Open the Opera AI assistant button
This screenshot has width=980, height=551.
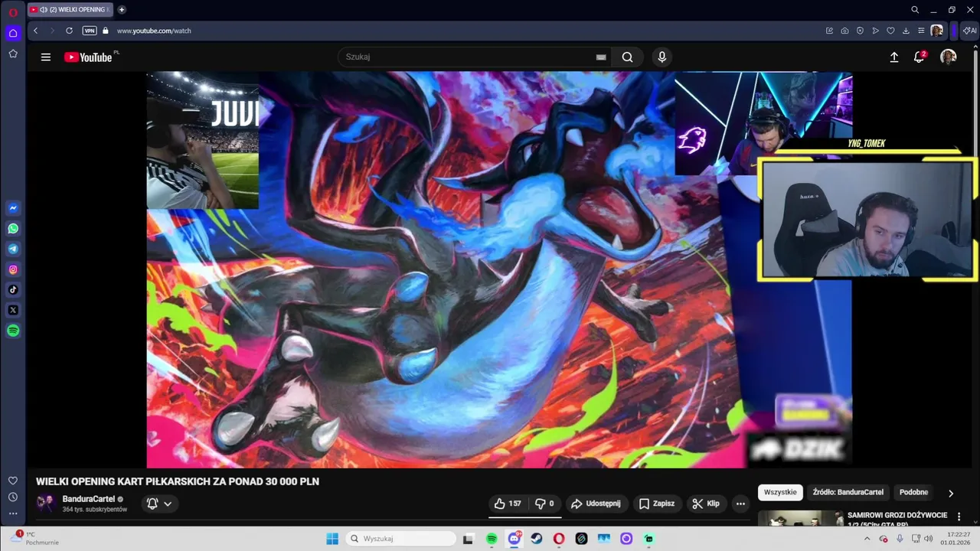click(x=969, y=31)
